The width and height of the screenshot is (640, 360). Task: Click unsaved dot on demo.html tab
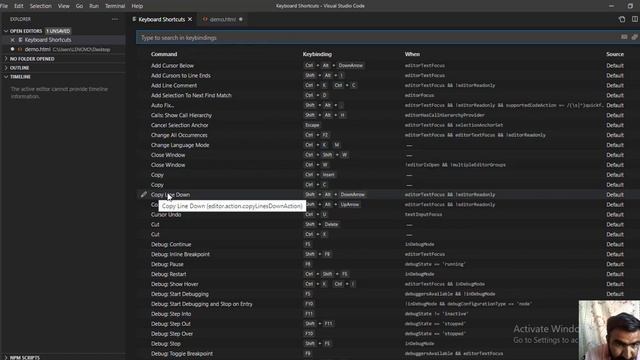click(241, 19)
